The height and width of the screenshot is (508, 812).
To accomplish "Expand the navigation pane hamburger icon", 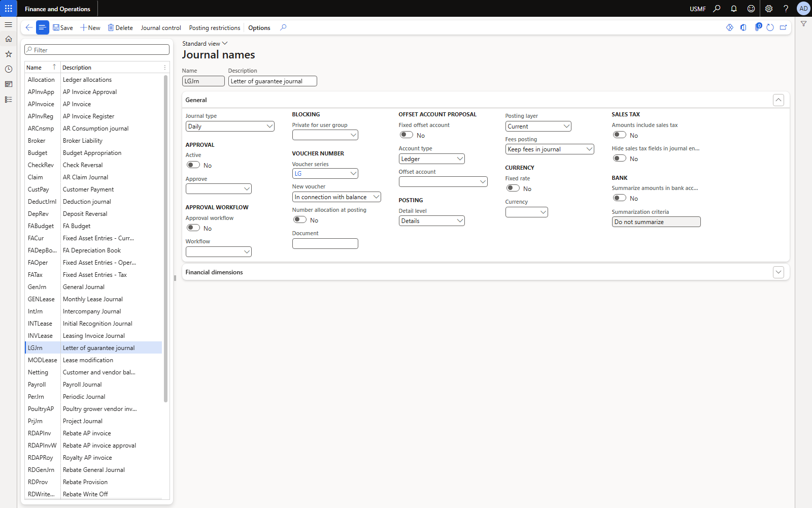I will [9, 24].
